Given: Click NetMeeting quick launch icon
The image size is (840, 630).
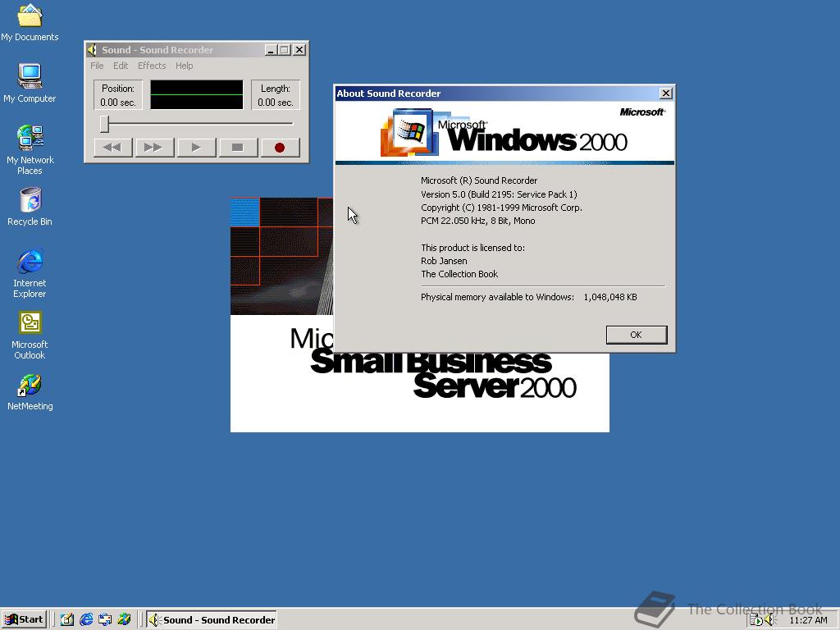Looking at the screenshot, I should tap(124, 619).
